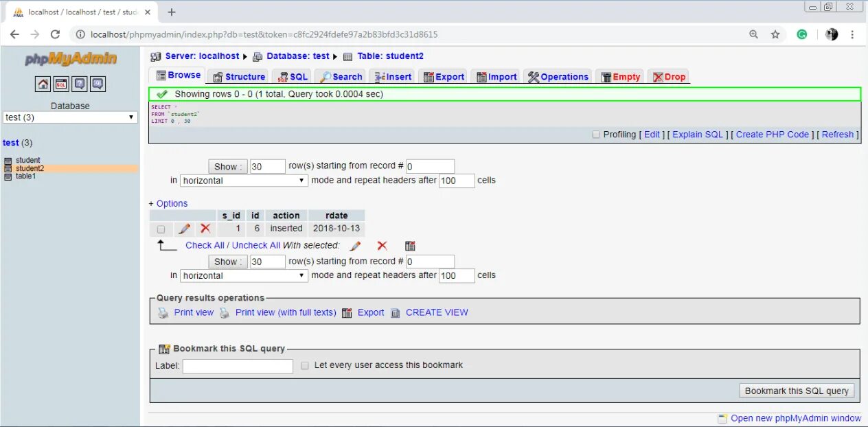Image resolution: width=868 pixels, height=427 pixels.
Task: Click Bookmark this SQL query button
Action: pos(797,391)
